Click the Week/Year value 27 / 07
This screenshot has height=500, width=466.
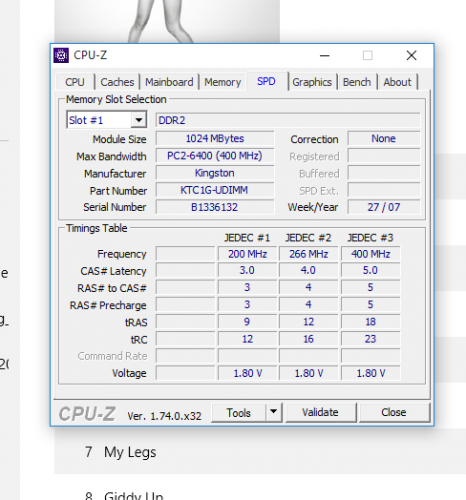click(x=384, y=207)
